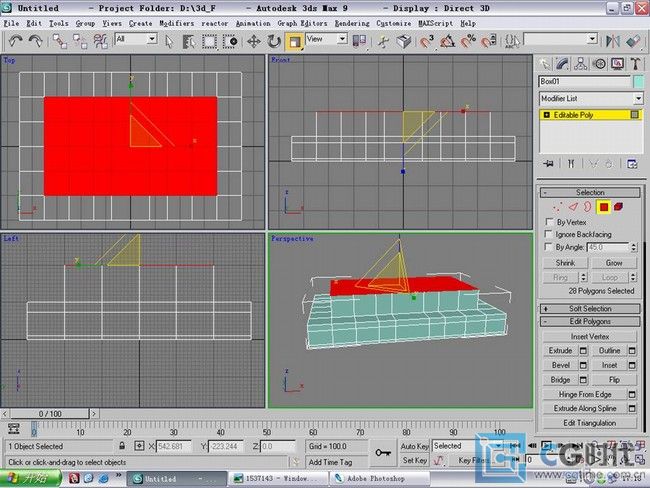650x488 pixels.
Task: Open the Hierarchy command panel tab
Action: point(580,64)
